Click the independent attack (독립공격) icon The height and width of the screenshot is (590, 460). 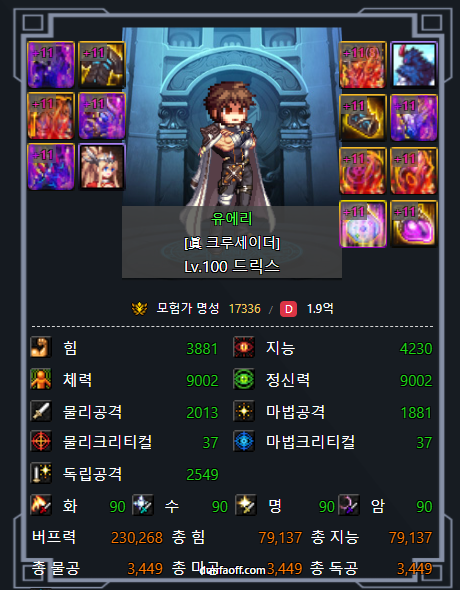pos(41,473)
